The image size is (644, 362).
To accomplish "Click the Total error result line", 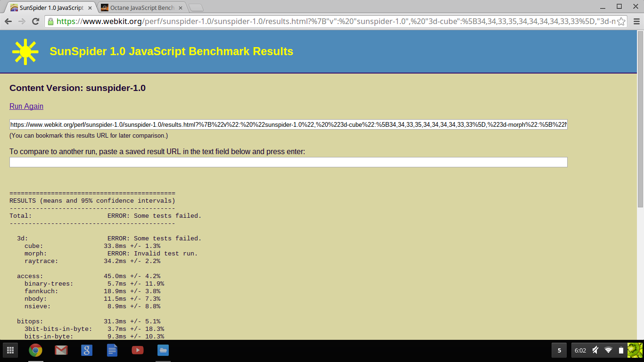I will (106, 216).
